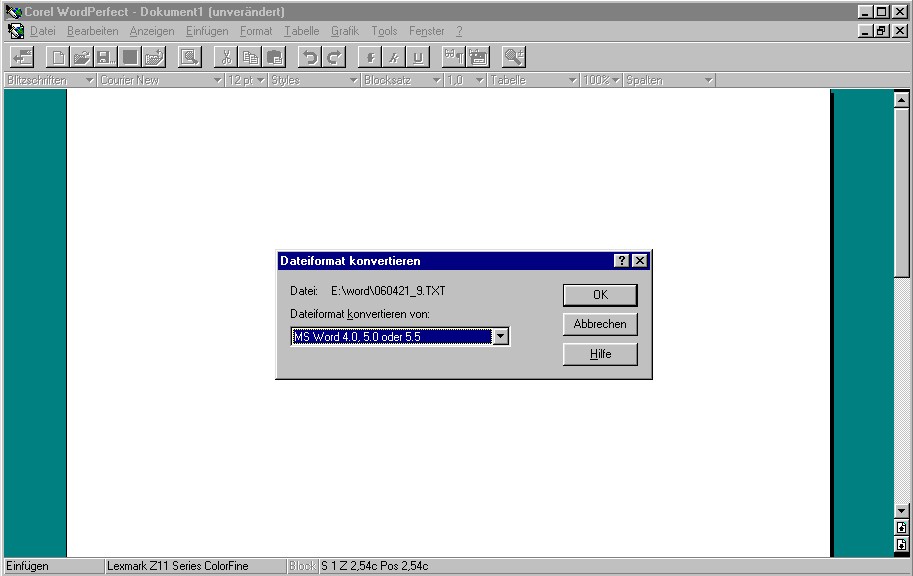The height and width of the screenshot is (576, 913).
Task: Redo the last undone action
Action: pos(334,57)
